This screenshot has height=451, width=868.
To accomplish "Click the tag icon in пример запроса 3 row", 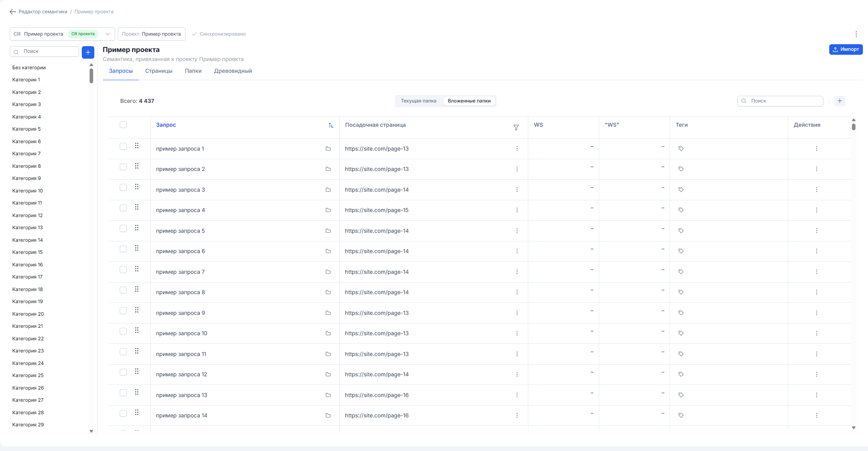I will [x=681, y=190].
